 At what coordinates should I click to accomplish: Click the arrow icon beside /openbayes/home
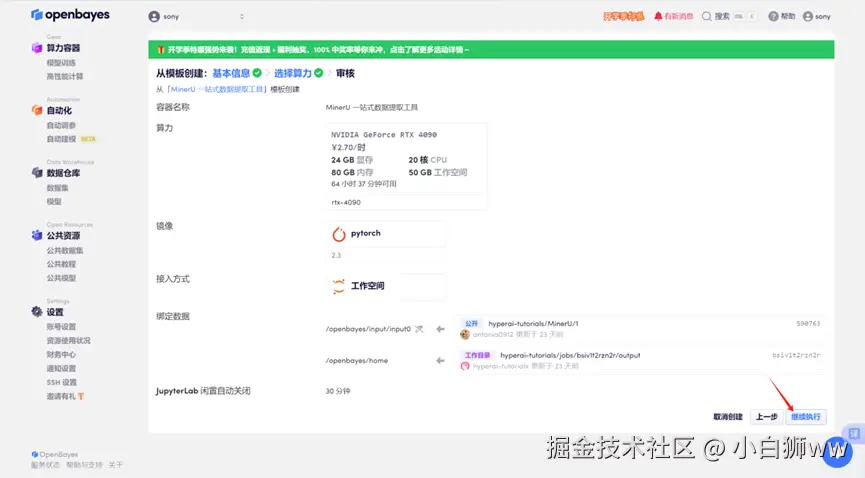tap(440, 360)
